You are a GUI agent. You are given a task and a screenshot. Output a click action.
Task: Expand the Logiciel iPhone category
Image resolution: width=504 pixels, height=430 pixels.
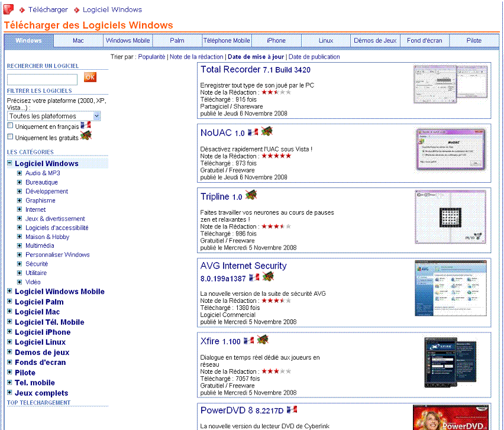[x=9, y=331]
